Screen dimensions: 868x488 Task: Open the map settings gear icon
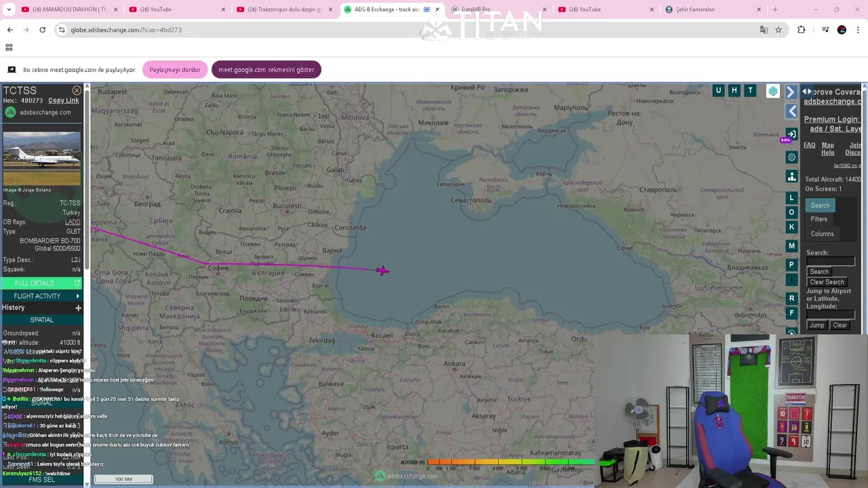point(791,157)
